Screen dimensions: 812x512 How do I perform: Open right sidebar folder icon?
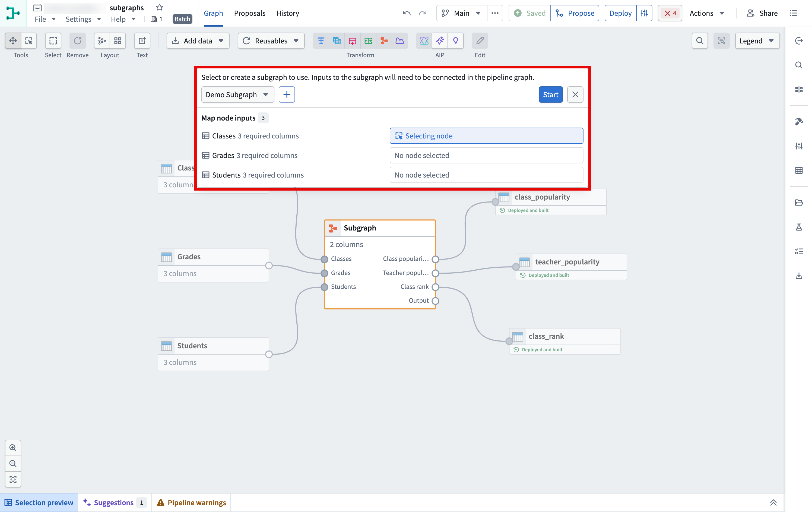click(x=798, y=202)
